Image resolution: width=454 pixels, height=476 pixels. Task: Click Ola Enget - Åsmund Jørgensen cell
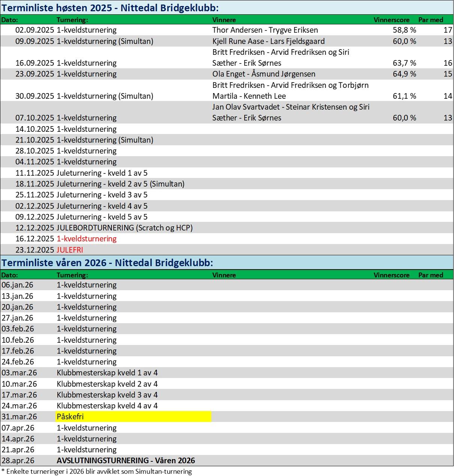(x=263, y=74)
